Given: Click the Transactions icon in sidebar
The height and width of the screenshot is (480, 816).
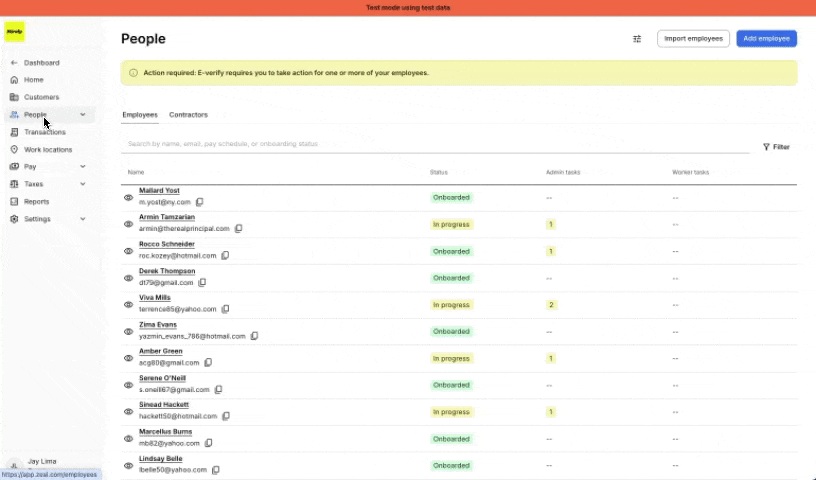Looking at the screenshot, I should (x=14, y=132).
